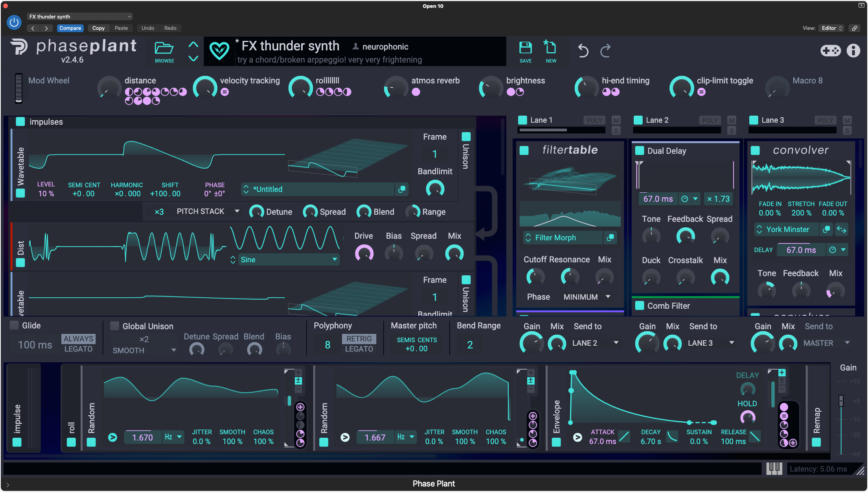This screenshot has width=868, height=492.
Task: Open the wavetable editor icon beside *Untitled
Action: [x=402, y=189]
